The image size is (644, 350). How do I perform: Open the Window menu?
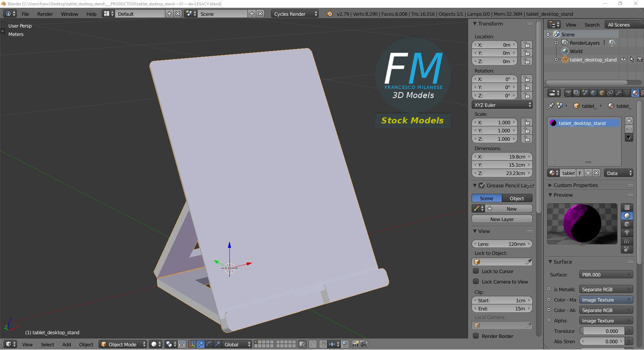pyautogui.click(x=69, y=14)
